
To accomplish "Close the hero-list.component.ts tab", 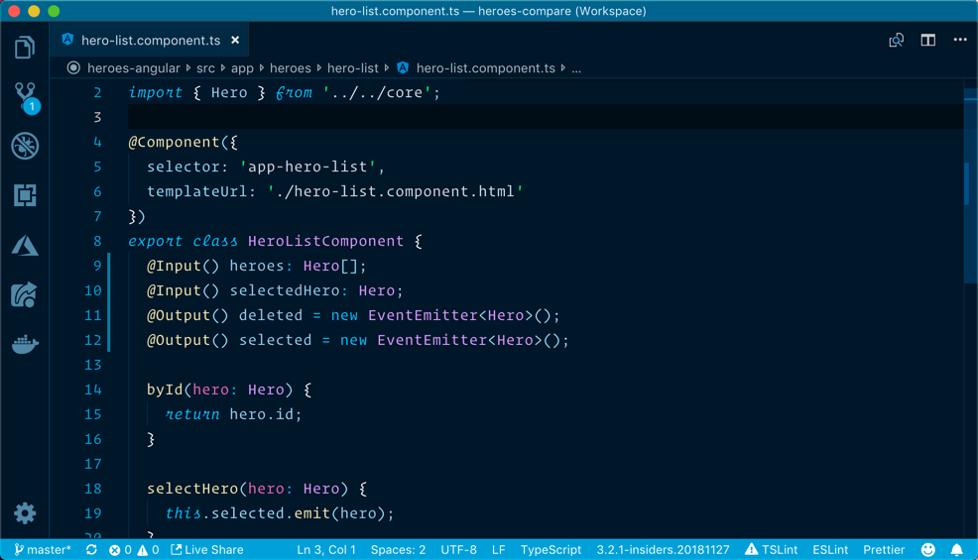I will (235, 41).
